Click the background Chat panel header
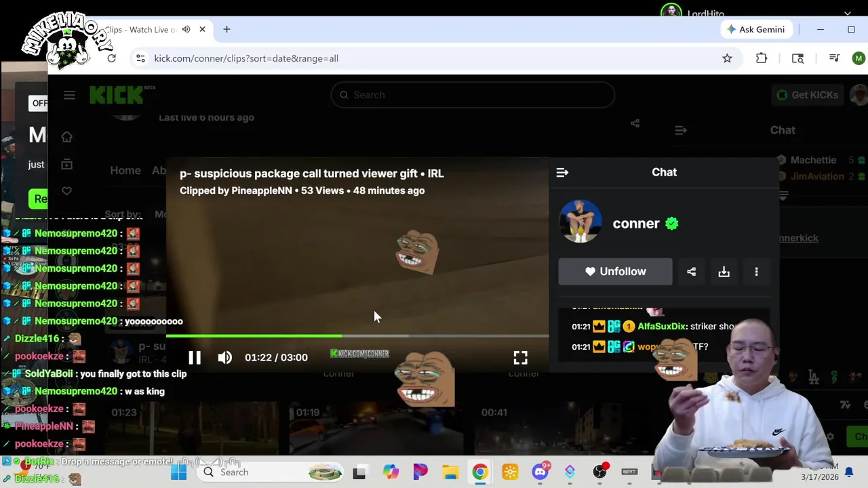This screenshot has width=868, height=488. [783, 130]
